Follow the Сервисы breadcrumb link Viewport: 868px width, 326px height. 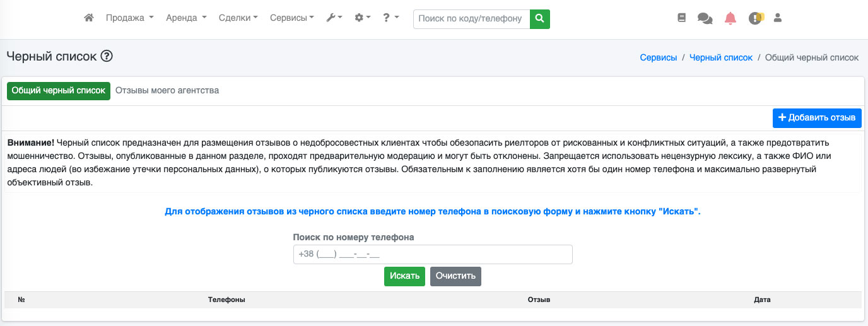[x=658, y=57]
